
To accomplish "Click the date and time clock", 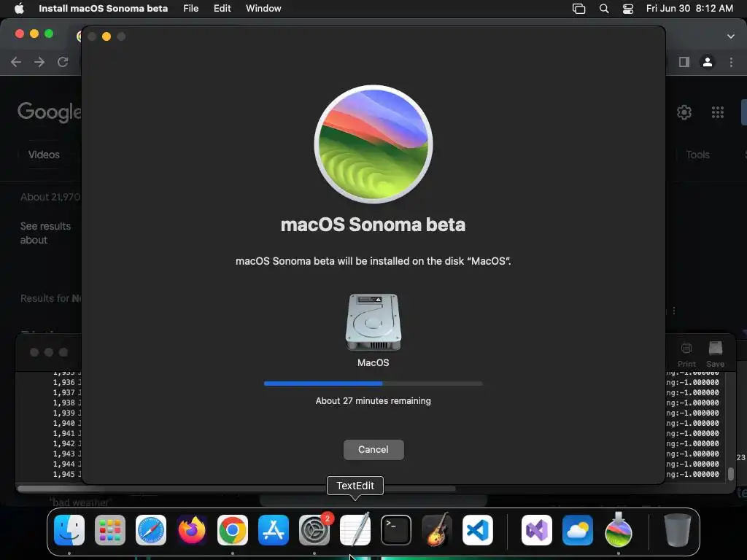I will click(689, 8).
